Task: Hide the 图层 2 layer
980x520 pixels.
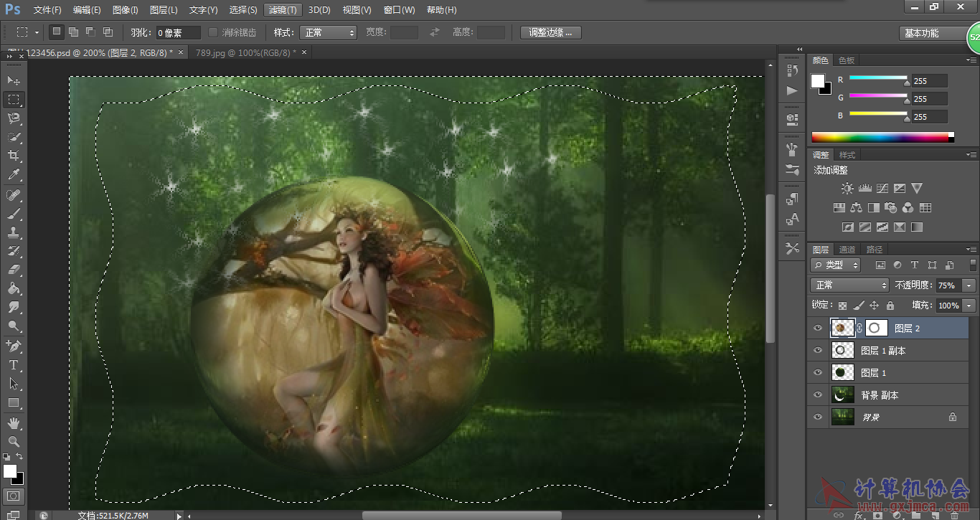Action: coord(818,328)
